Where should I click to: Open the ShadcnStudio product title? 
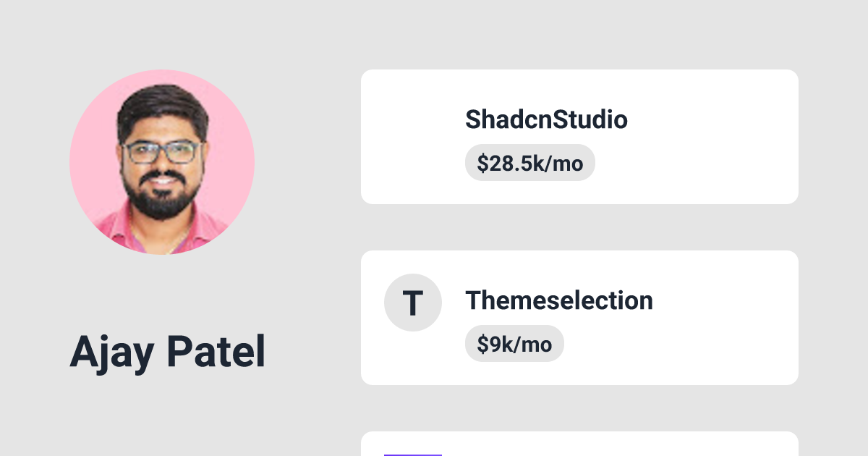coord(546,119)
